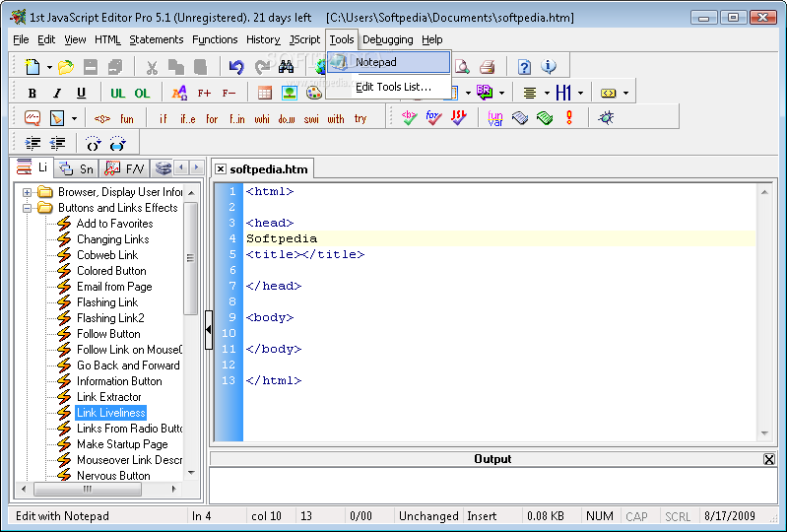
Task: Click the BR line break icon
Action: 485,93
